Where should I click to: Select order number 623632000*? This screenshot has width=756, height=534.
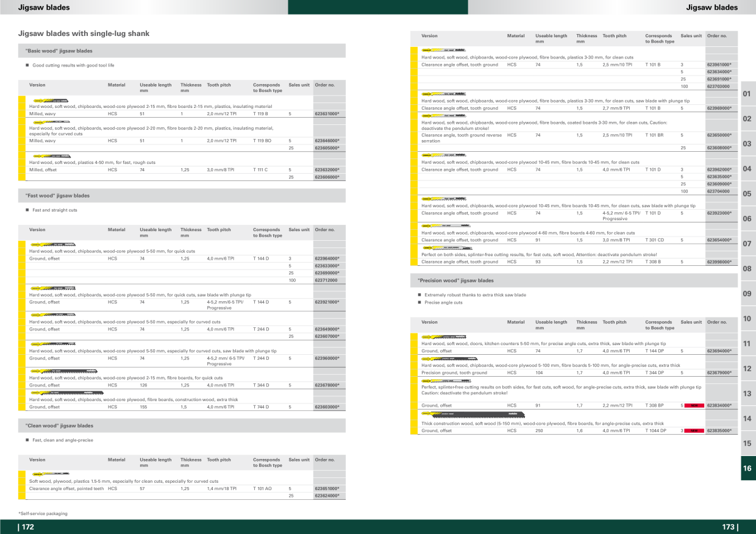coord(327,170)
